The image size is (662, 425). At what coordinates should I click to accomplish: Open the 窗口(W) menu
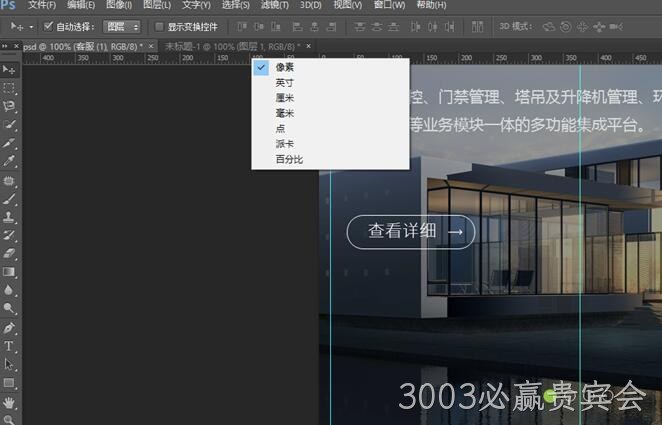(389, 5)
